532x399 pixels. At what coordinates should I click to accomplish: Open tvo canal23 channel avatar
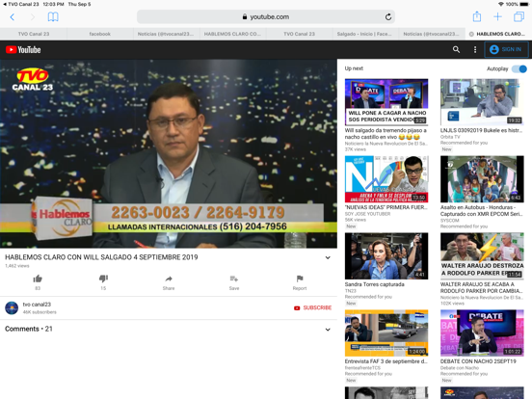coord(12,308)
